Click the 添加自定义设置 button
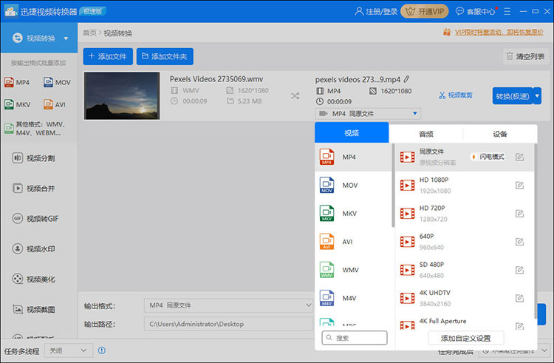The image size is (554, 363). click(466, 338)
